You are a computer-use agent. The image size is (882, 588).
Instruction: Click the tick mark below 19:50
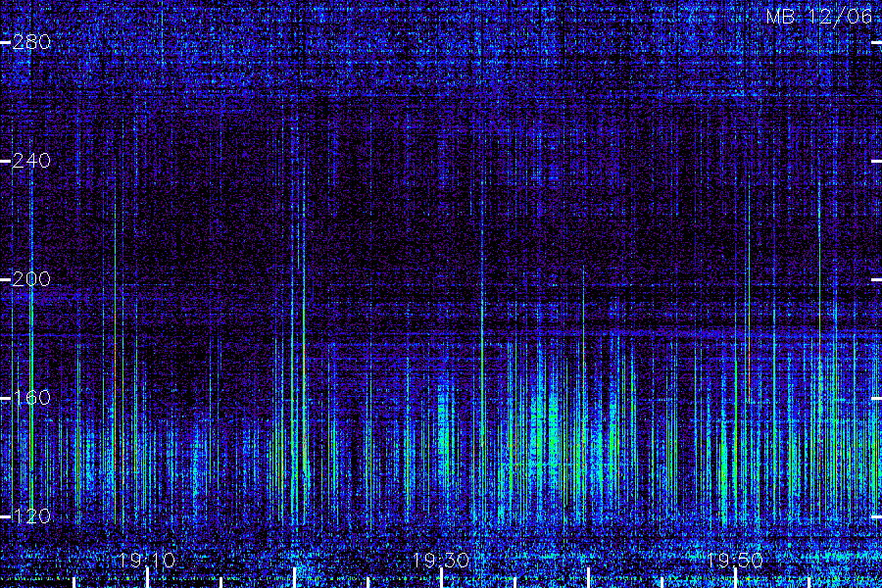click(x=736, y=578)
